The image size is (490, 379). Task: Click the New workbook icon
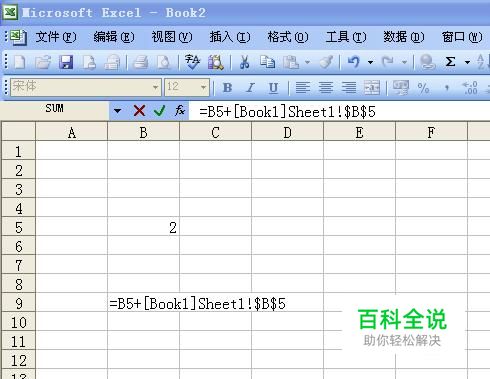(19, 62)
